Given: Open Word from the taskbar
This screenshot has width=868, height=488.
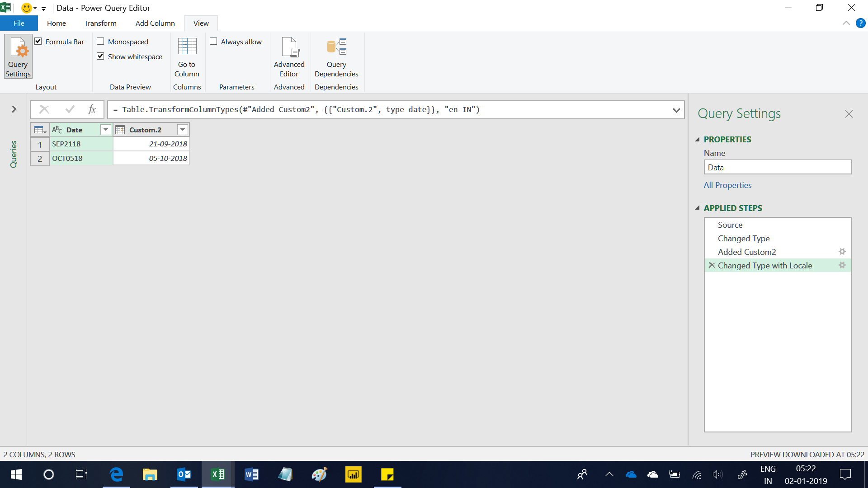Looking at the screenshot, I should click(251, 474).
